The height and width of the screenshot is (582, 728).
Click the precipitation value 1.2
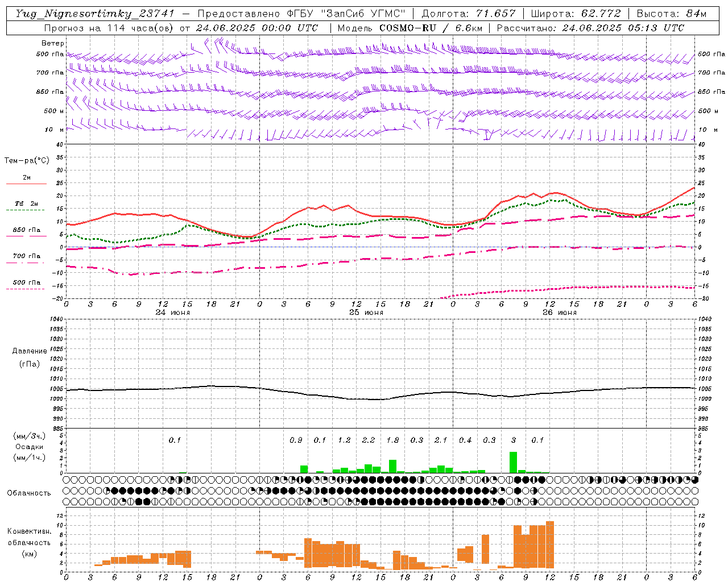(344, 440)
